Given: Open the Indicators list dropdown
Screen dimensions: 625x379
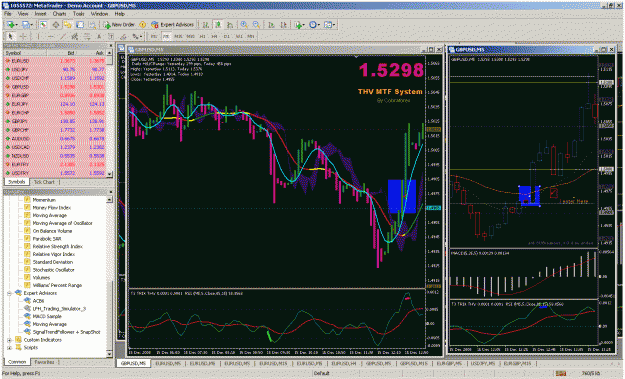Looking at the screenshot, I should [x=299, y=25].
